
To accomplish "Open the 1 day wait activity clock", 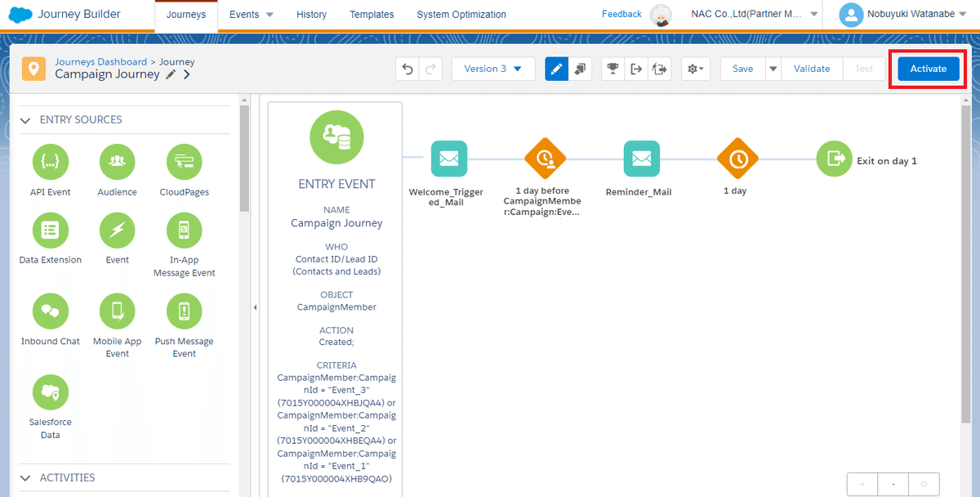I will coord(737,159).
